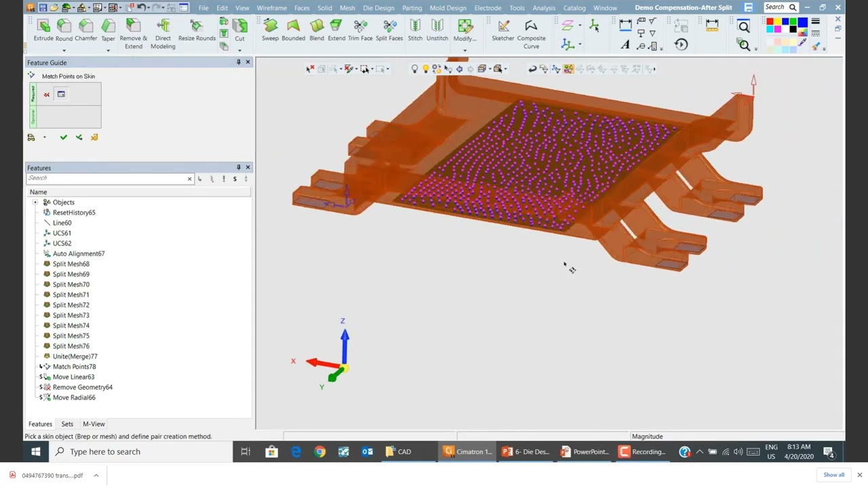868x488 pixels.
Task: Clear the Features search box
Action: click(x=190, y=179)
